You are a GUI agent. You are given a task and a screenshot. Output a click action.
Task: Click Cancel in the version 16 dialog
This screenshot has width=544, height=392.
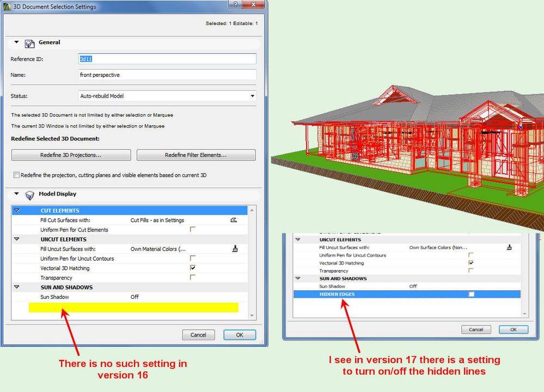click(198, 335)
